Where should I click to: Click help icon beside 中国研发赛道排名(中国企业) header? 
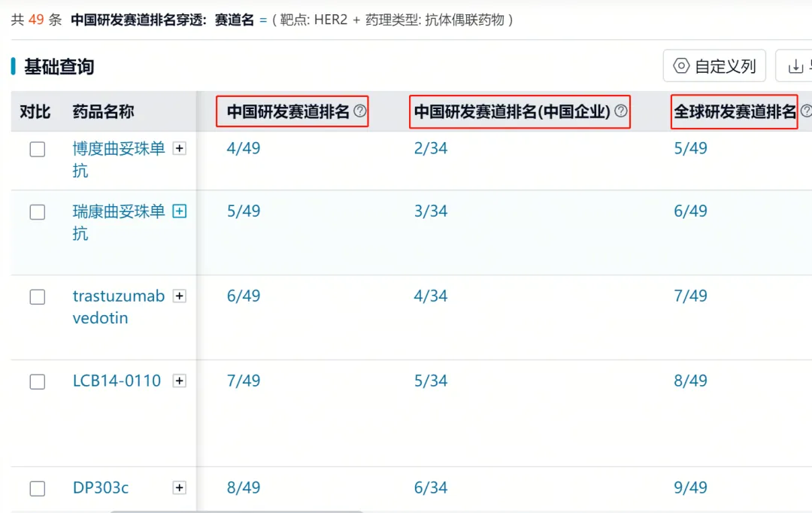[x=621, y=111]
